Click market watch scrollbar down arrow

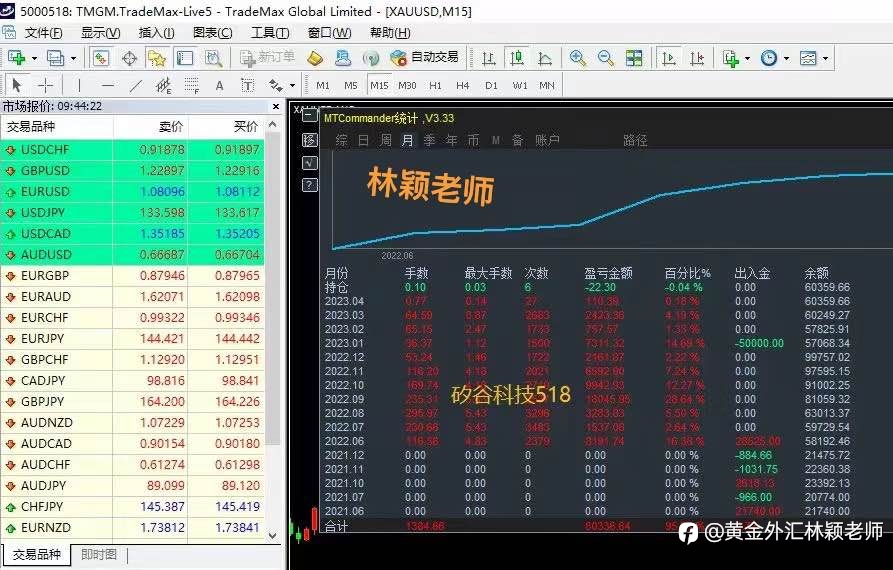[x=273, y=535]
